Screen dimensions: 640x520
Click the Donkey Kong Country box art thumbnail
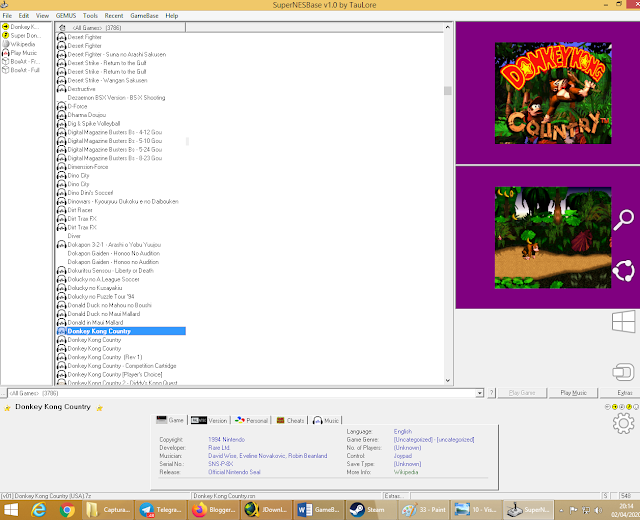[x=553, y=93]
